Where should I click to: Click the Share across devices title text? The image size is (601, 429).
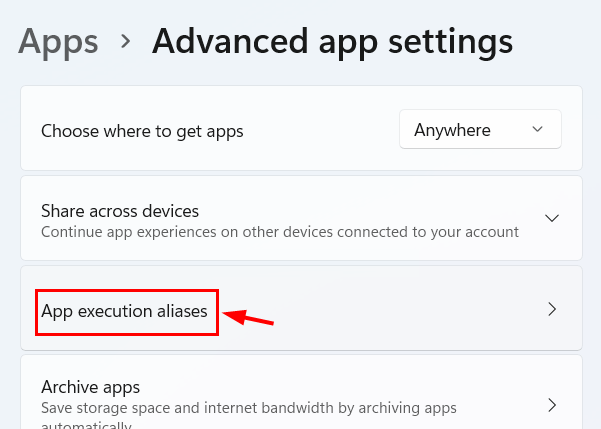[x=120, y=211]
